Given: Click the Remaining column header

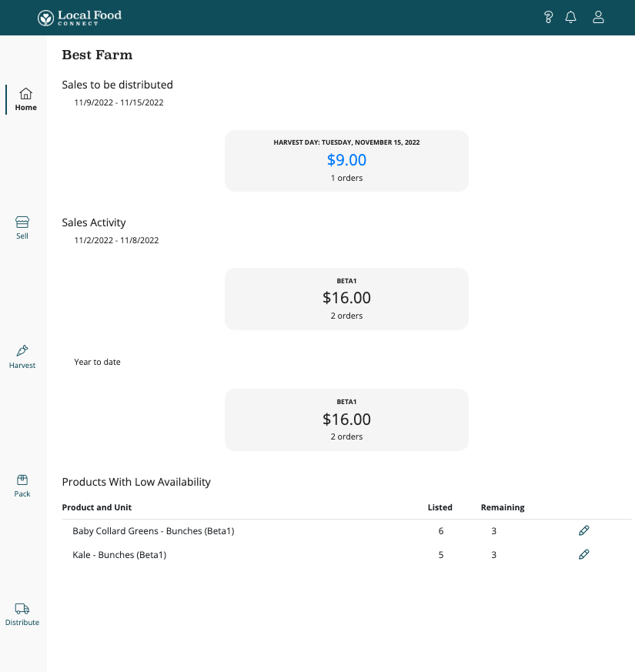Looking at the screenshot, I should [503, 508].
